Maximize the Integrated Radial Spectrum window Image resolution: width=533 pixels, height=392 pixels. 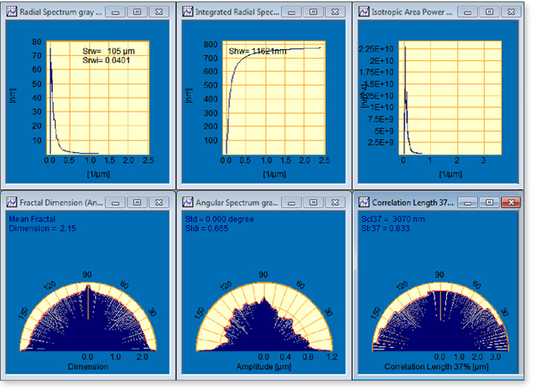click(x=313, y=12)
